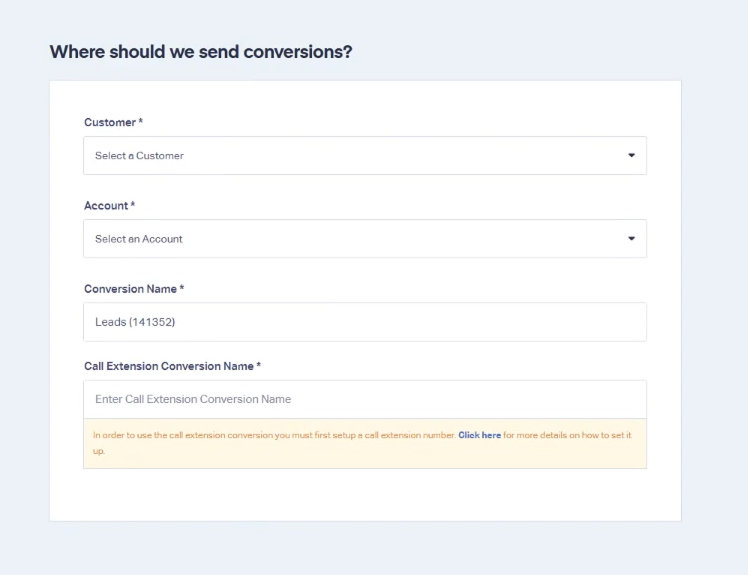Follow the Click here link
748x575 pixels.
click(479, 435)
